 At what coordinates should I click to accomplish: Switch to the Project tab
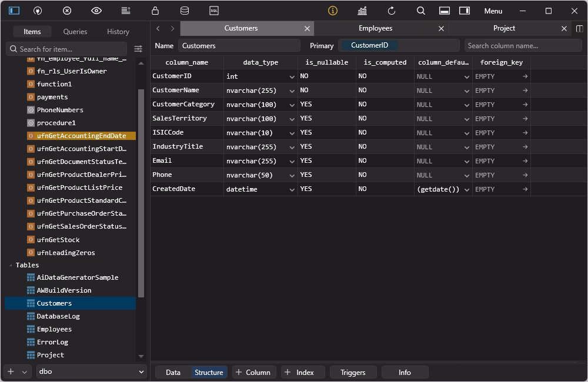pyautogui.click(x=504, y=28)
